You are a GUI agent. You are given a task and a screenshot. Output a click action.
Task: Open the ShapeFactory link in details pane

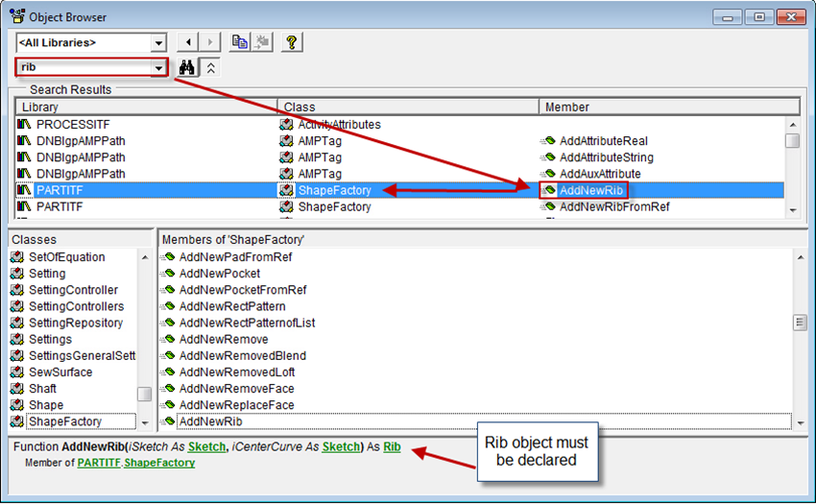click(159, 463)
